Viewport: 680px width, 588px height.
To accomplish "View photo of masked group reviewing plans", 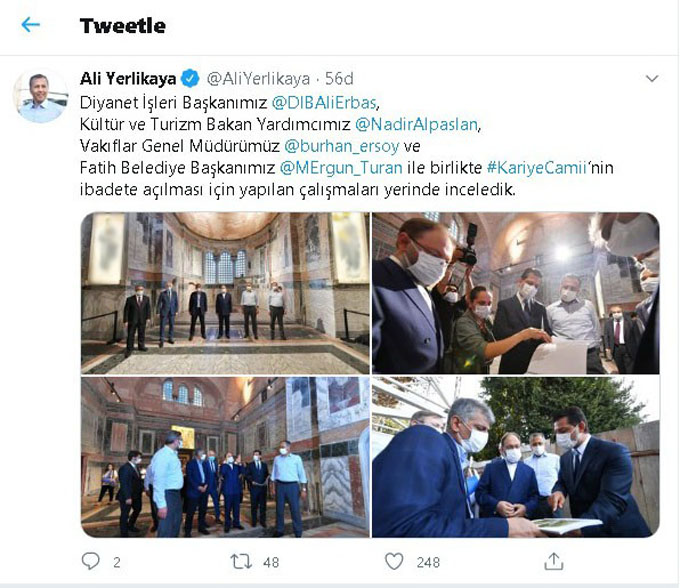I will (516, 293).
